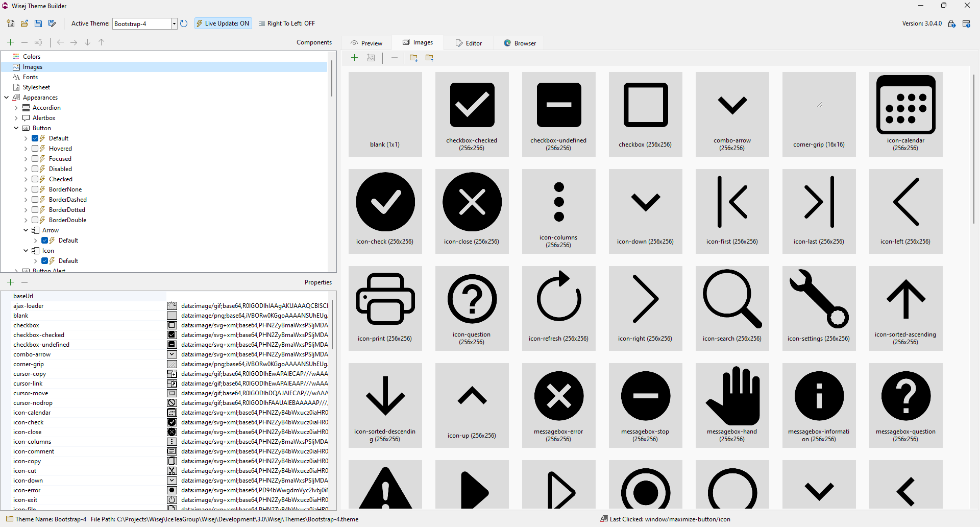Save the current theme with floppy icon

[38, 23]
